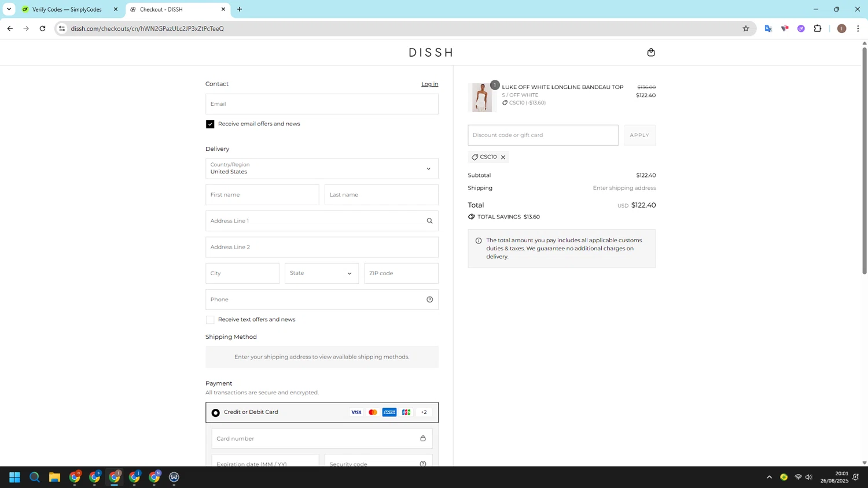Show the +2 more card types
The height and width of the screenshot is (488, 868).
tap(424, 412)
